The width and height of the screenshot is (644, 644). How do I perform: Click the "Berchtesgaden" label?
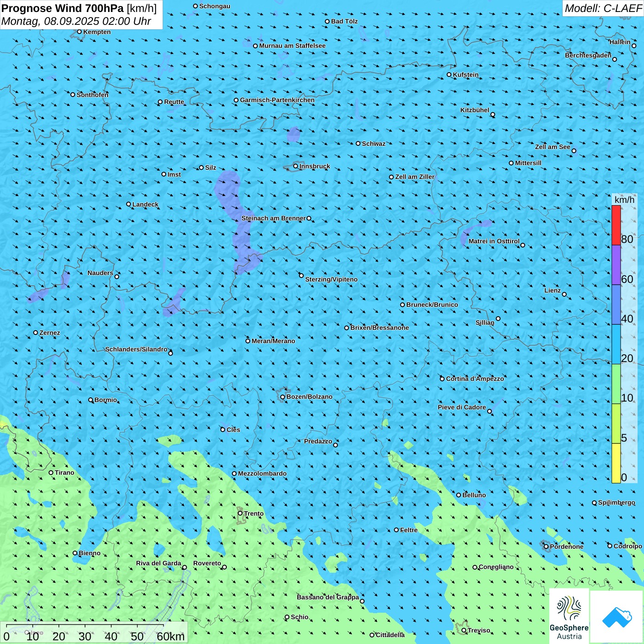click(x=588, y=55)
